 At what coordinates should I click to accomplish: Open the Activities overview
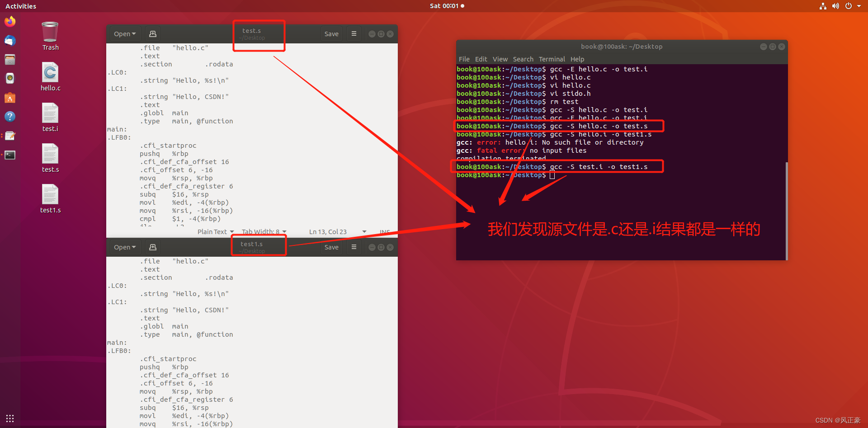(x=21, y=6)
